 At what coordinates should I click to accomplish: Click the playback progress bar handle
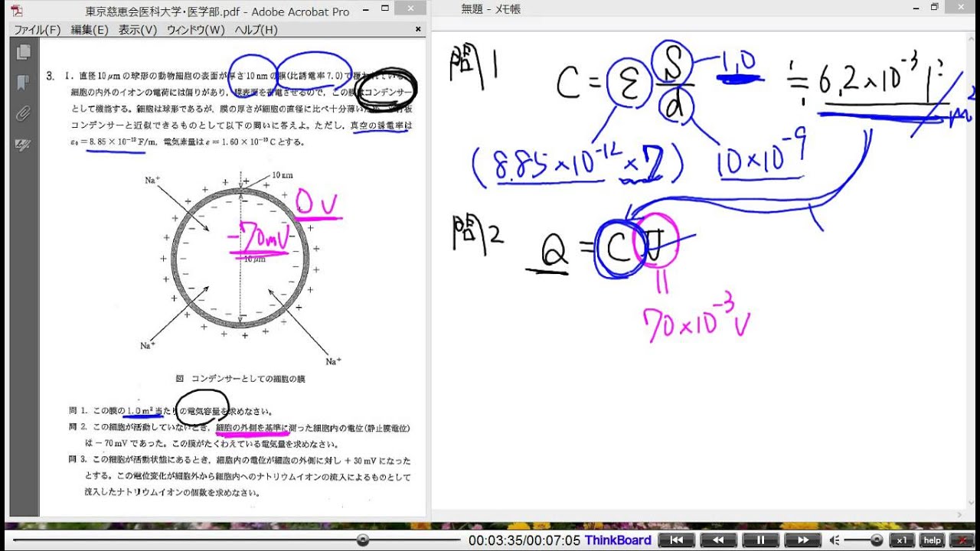coord(363,540)
